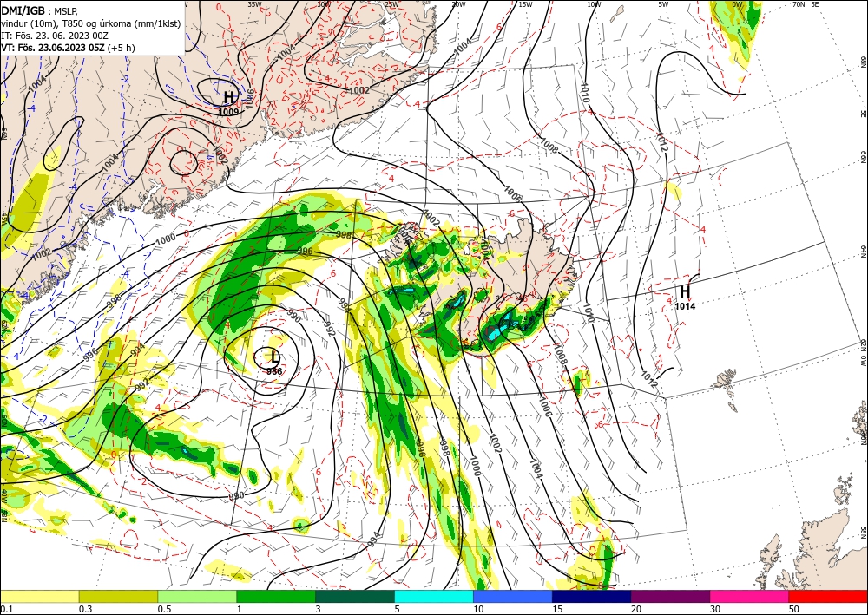The width and height of the screenshot is (868, 615).
Task: Choose the purple 20–30 legend swatch
Action: tap(670, 596)
